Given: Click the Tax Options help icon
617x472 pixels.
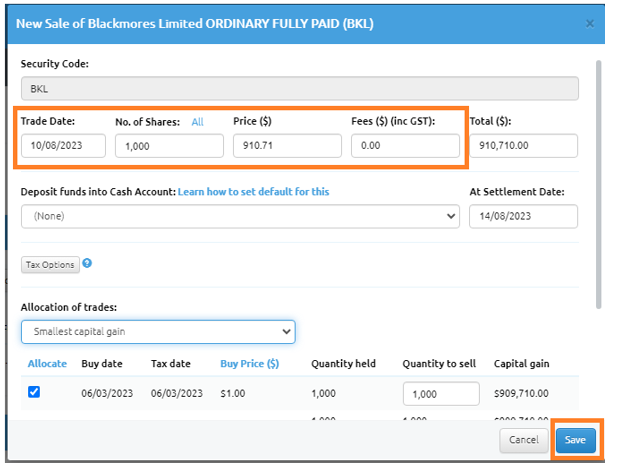Looking at the screenshot, I should pyautogui.click(x=87, y=263).
